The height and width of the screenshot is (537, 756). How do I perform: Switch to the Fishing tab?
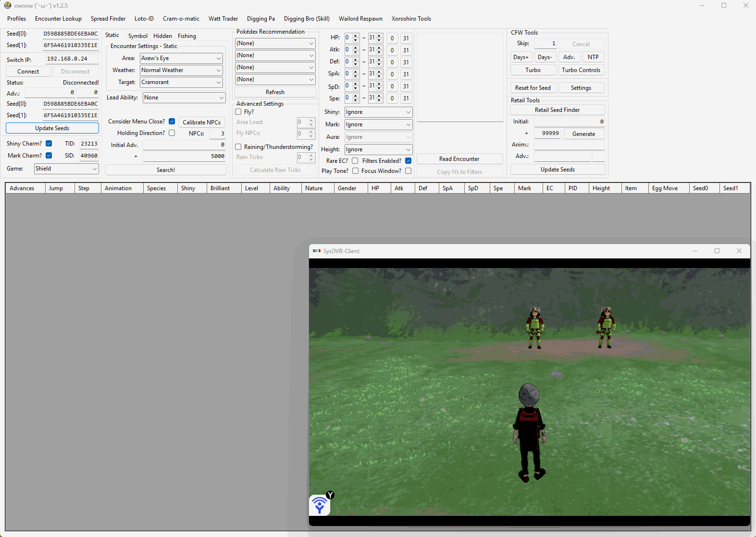(187, 36)
